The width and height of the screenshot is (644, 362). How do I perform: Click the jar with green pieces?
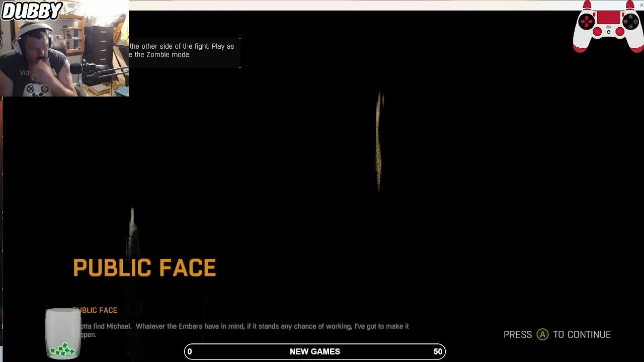tap(63, 333)
